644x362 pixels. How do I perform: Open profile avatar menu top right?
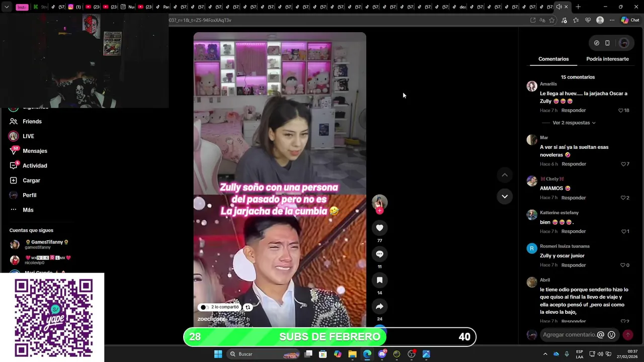point(624,43)
